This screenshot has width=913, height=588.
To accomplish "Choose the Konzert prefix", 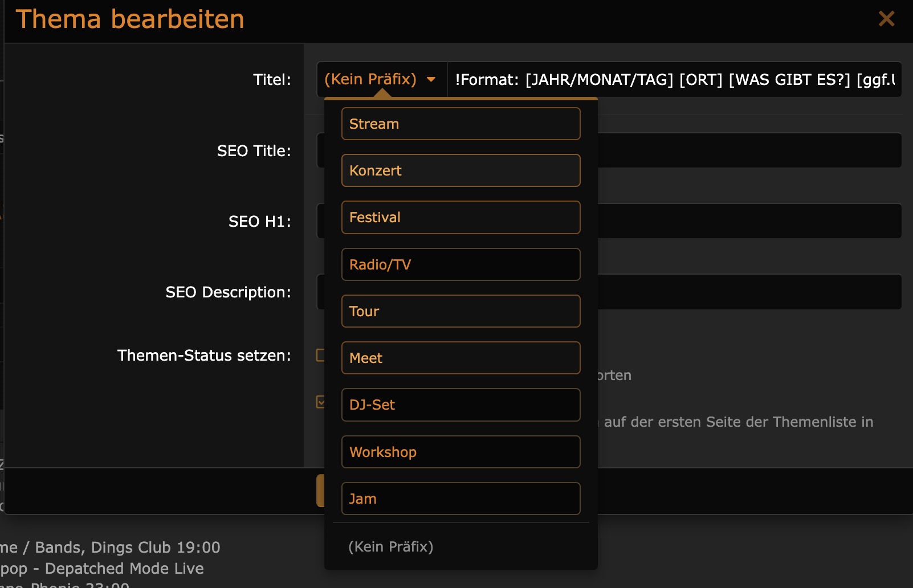I will coord(460,170).
